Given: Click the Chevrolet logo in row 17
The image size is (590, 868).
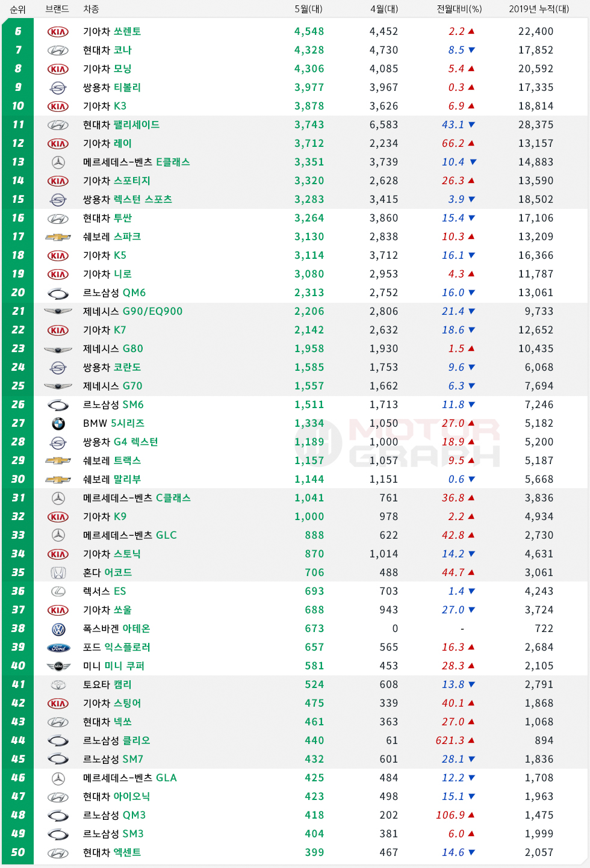Looking at the screenshot, I should coord(58,237).
